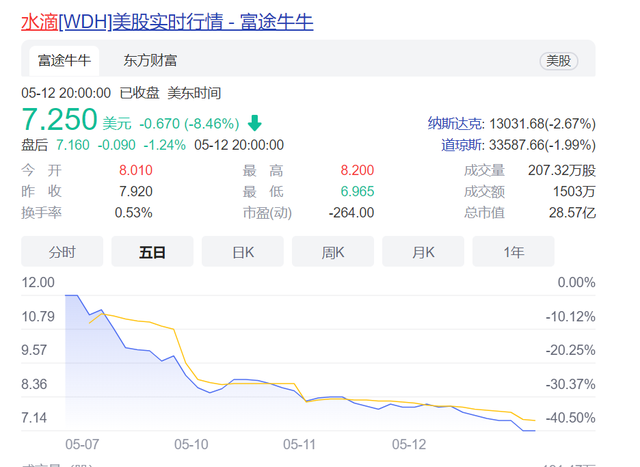Click the green down-arrow price indicator
Screen dimensions: 640x467
(x=255, y=123)
